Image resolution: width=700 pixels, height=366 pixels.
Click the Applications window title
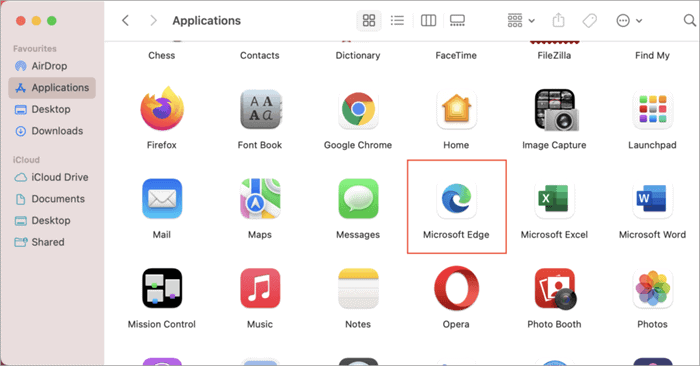click(207, 21)
